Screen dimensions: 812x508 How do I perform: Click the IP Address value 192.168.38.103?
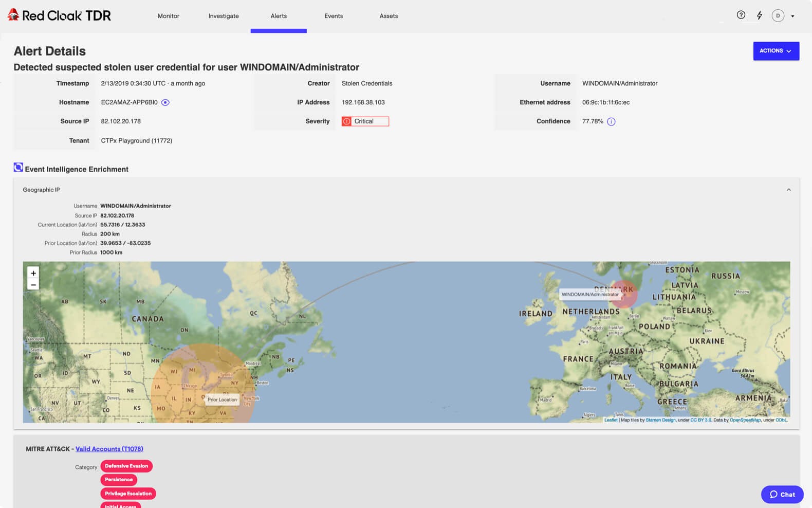[x=363, y=102]
